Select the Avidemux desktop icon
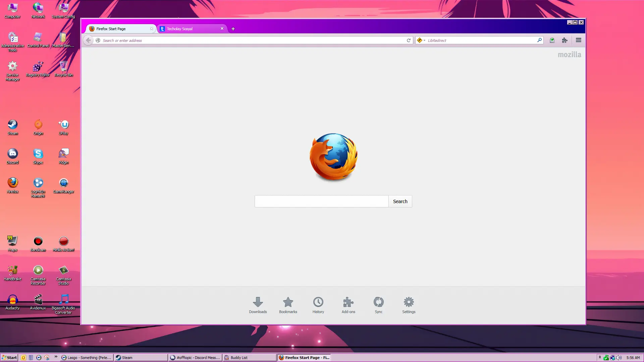Image resolution: width=644 pixels, height=362 pixels. [x=38, y=302]
